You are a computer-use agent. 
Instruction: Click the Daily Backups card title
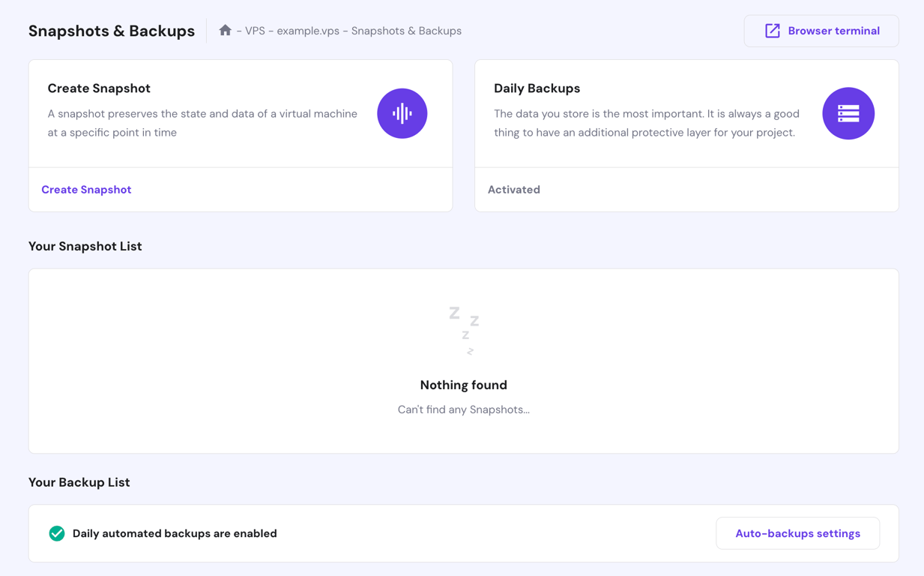coord(537,88)
